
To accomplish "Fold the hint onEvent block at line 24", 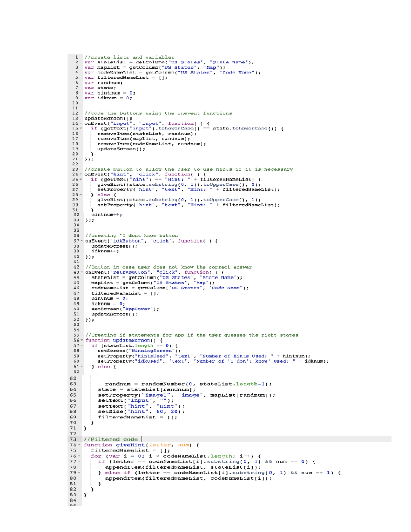I will pyautogui.click(x=81, y=174).
